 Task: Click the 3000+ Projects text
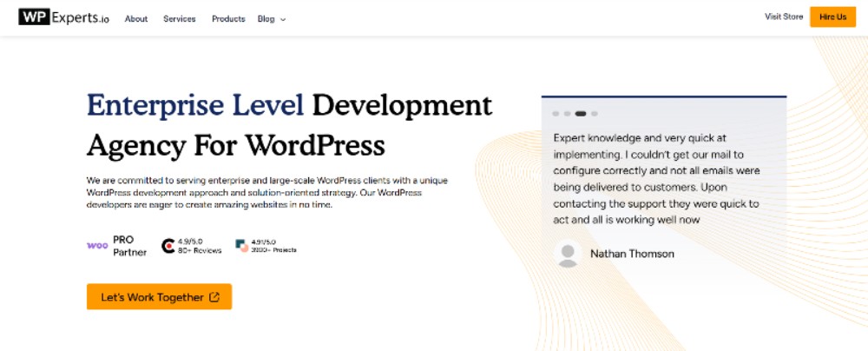274,250
